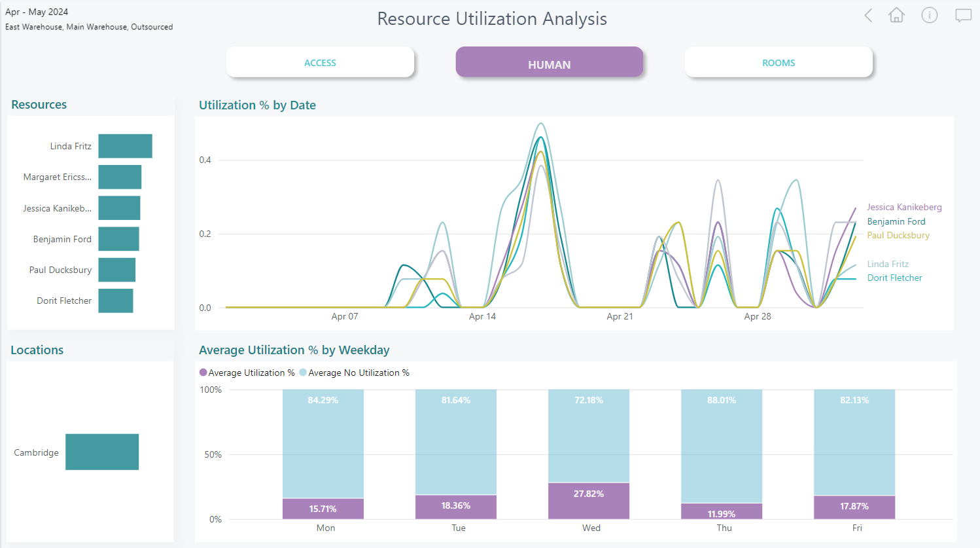Click Jessica Kanikeberg bar in Resources
The height and width of the screenshot is (548, 980).
[119, 208]
